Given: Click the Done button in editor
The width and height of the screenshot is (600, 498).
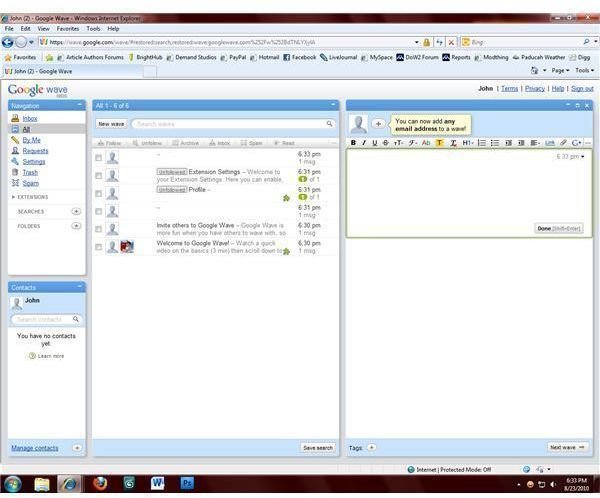Looking at the screenshot, I should pos(558,229).
